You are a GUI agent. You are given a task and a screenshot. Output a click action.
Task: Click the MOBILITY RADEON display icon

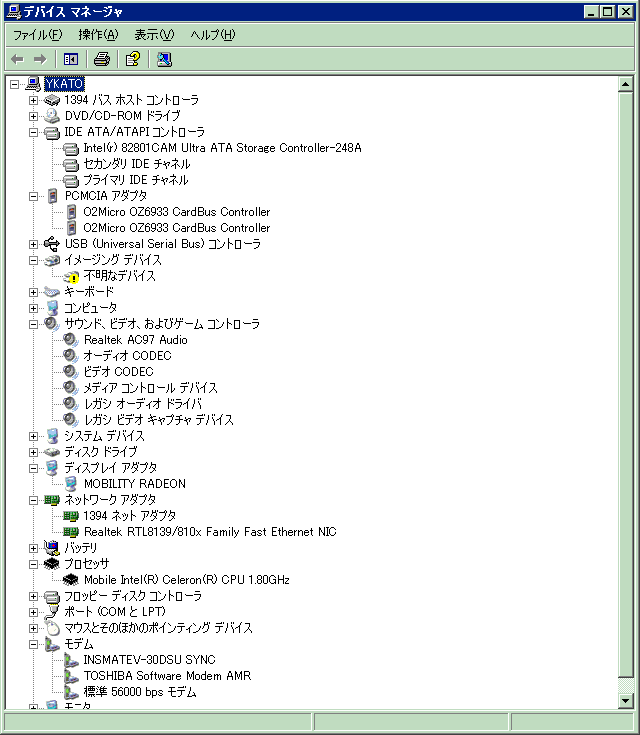71,484
